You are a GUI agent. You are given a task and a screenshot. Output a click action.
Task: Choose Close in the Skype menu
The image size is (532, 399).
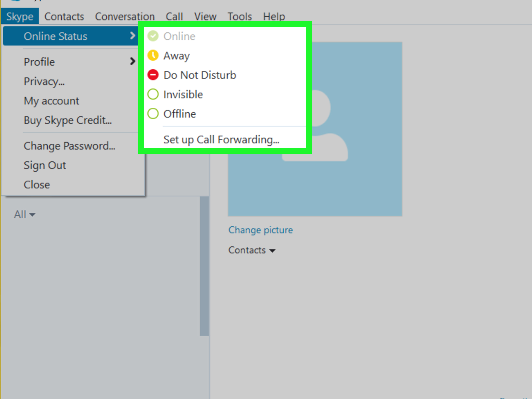pyautogui.click(x=37, y=185)
